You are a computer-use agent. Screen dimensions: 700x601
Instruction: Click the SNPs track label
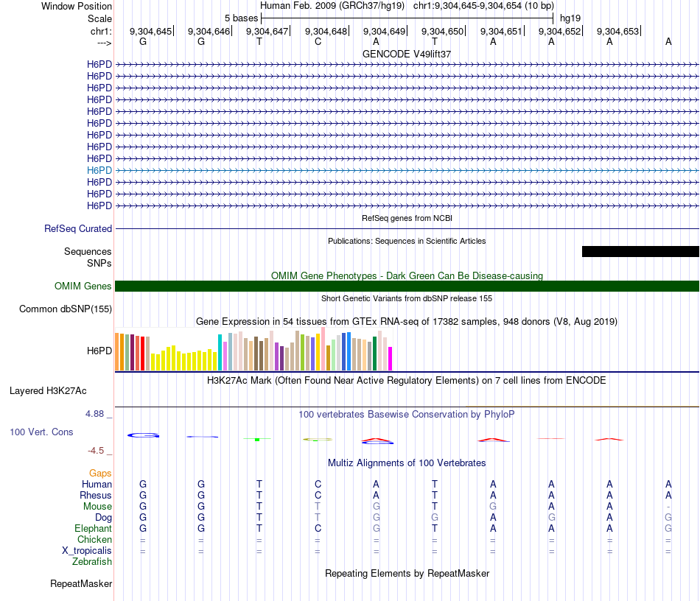coord(99,263)
